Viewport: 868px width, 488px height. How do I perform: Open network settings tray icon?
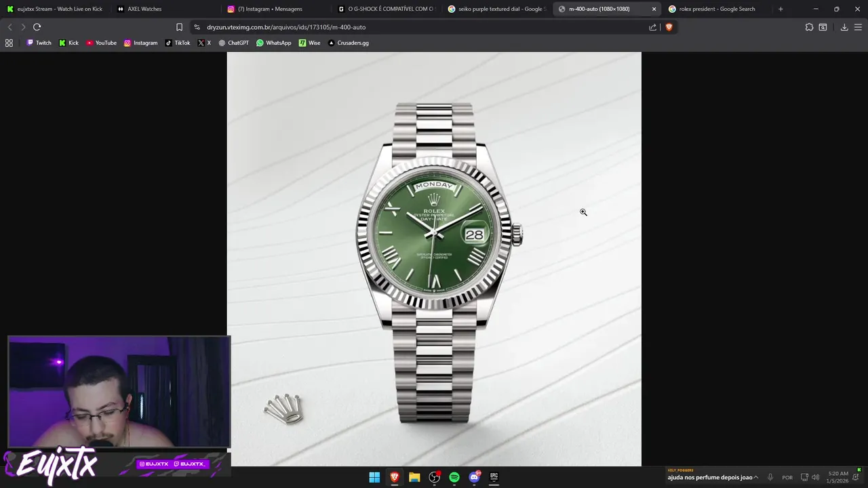pos(804,477)
